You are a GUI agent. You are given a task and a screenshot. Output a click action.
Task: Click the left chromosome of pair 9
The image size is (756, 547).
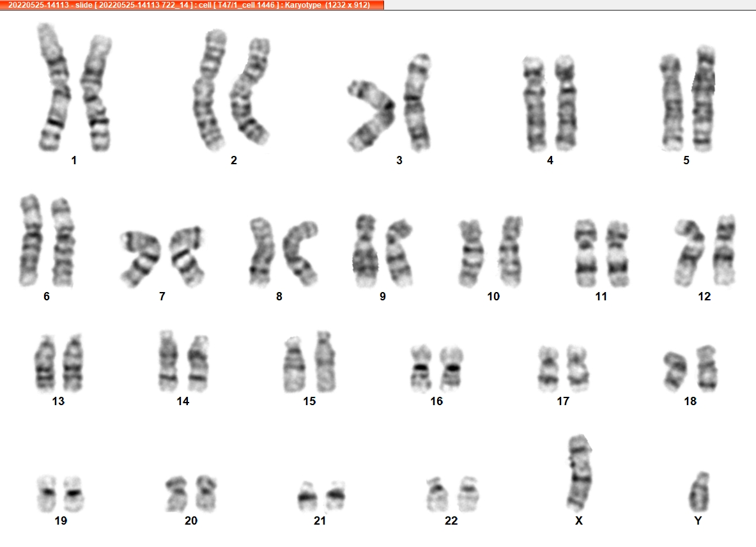point(366,250)
